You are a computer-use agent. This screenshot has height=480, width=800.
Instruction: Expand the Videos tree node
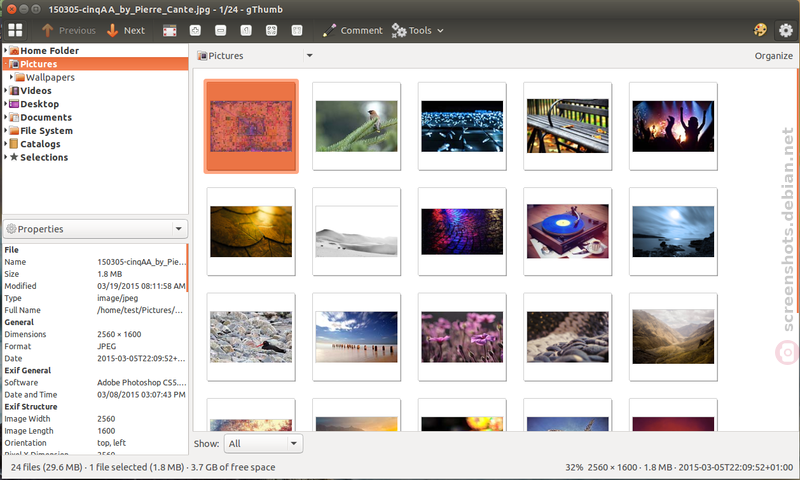coord(6,90)
